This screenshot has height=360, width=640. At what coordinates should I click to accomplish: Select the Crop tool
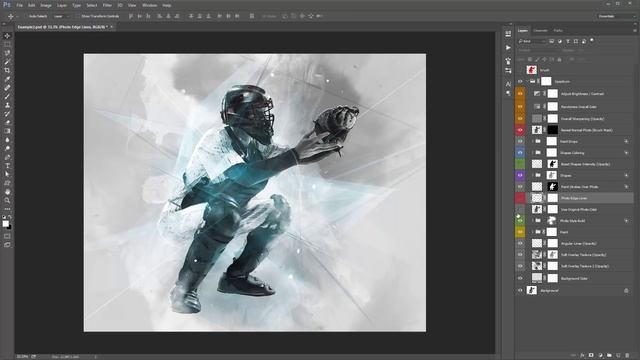pos(7,70)
